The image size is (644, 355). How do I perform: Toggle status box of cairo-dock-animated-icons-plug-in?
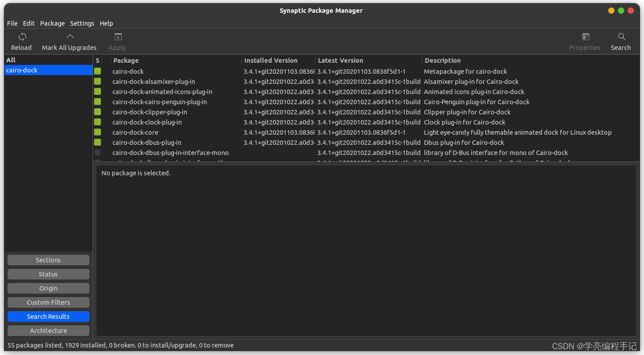(97, 91)
